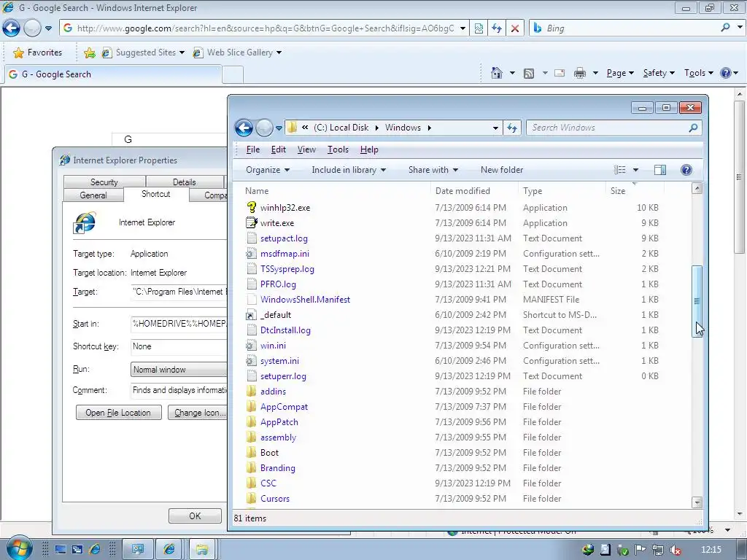Click the Search Windows magnifier icon
Viewport: 747px width, 560px height.
693,128
